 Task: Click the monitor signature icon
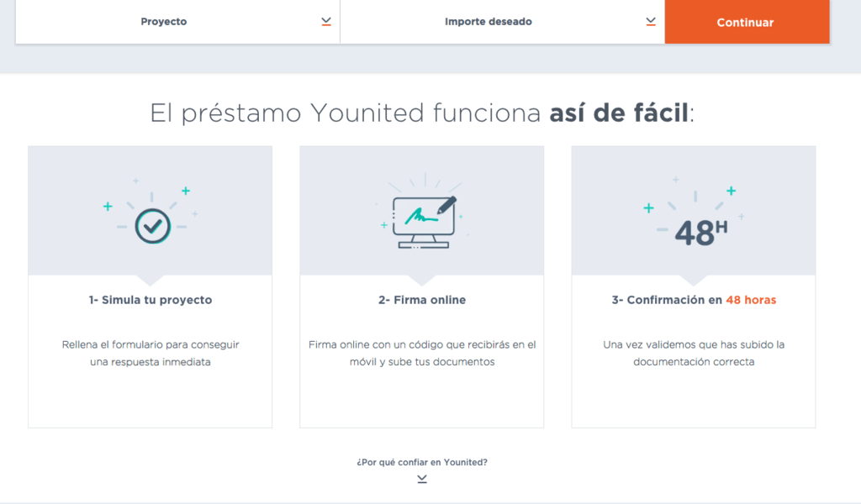click(x=424, y=222)
